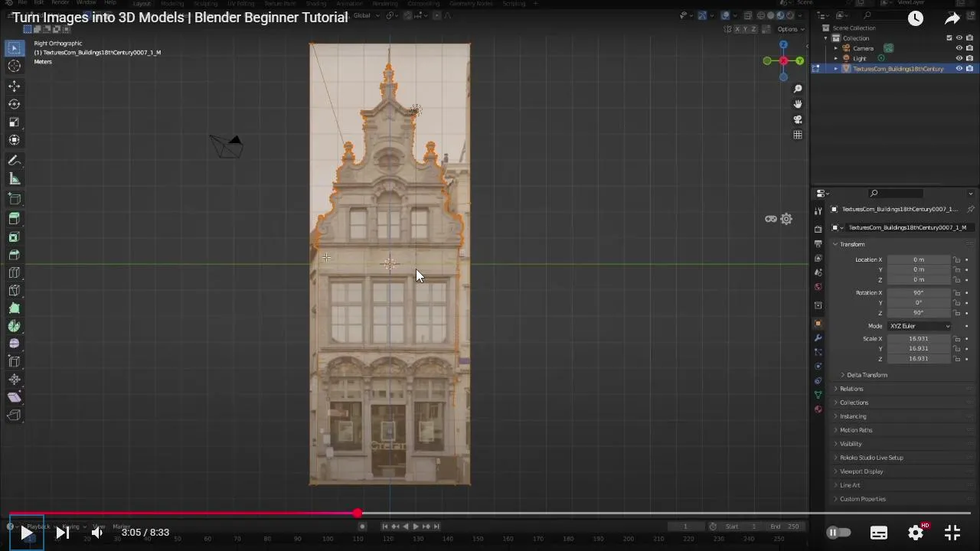This screenshot has width=980, height=551.
Task: Seek using the red progress bar scrubber
Action: click(x=358, y=514)
